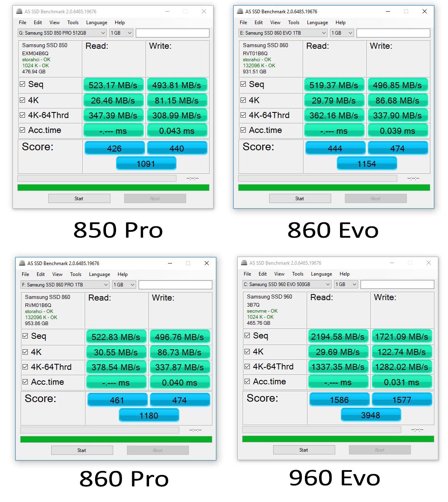The height and width of the screenshot is (502, 448).
Task: Uncheck Seq in the 860 EVO 1TB window
Action: point(243,84)
